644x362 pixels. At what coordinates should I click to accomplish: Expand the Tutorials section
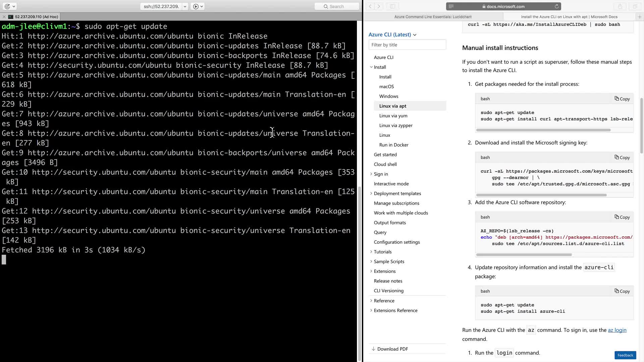tap(371, 252)
